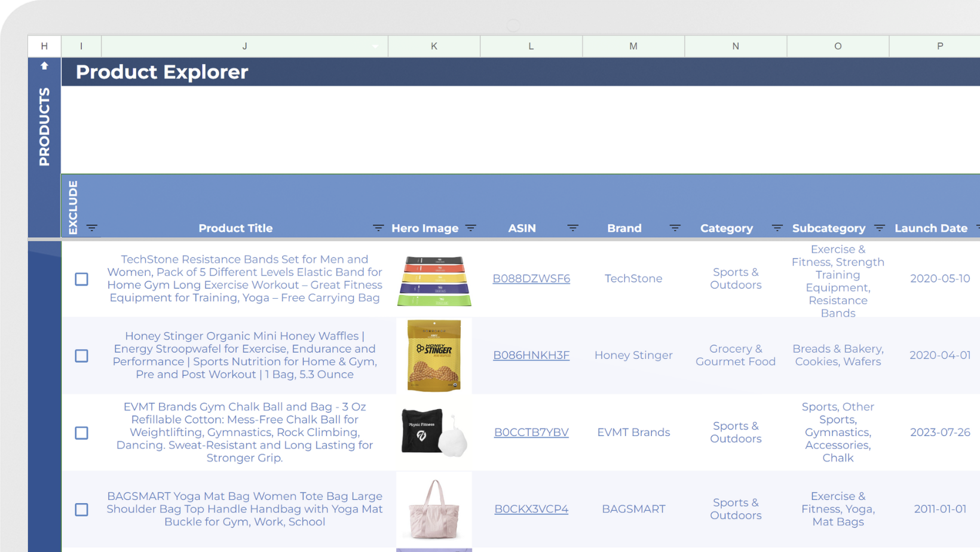Open the ASIN column filter
Viewport: 980px width, 552px height.
[572, 228]
